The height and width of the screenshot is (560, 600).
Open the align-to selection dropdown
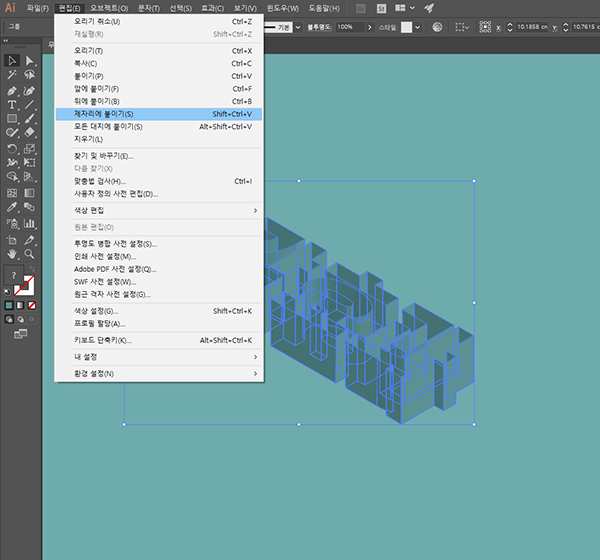(462, 27)
